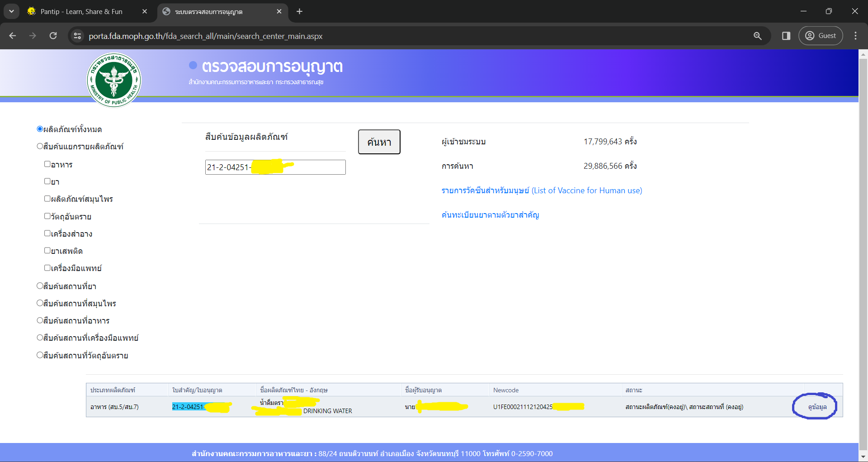Select สืบค้นสถานที่ยา radio button

tap(40, 286)
